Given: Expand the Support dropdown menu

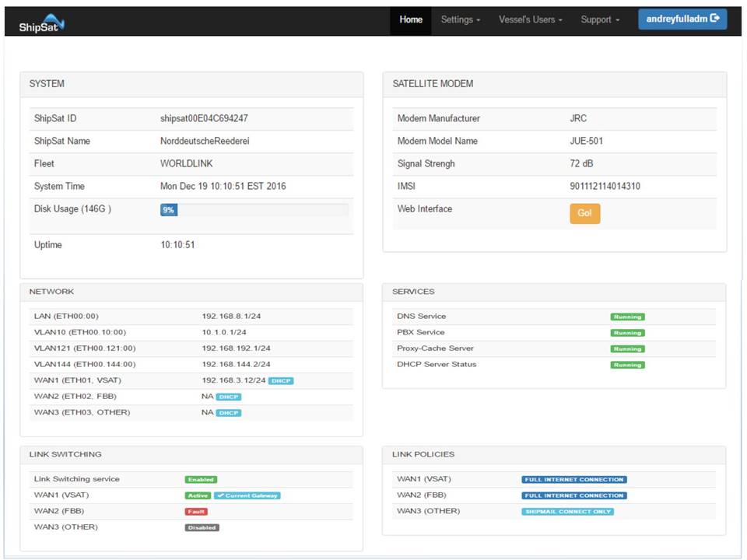Looking at the screenshot, I should [600, 19].
